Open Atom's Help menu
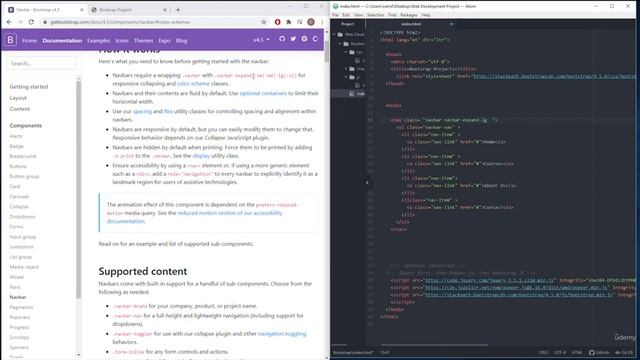This screenshot has height=360, width=640. point(426,15)
